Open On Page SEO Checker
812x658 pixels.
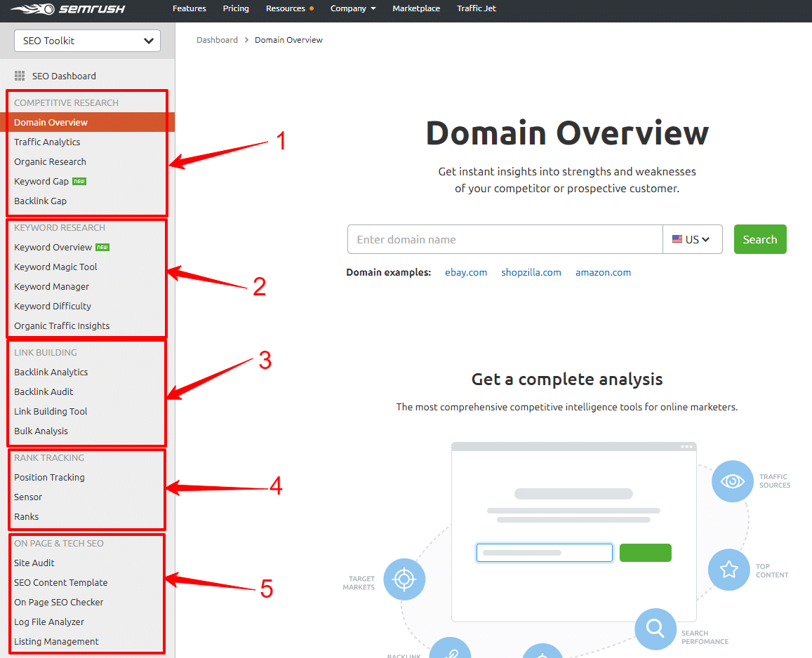click(x=58, y=602)
